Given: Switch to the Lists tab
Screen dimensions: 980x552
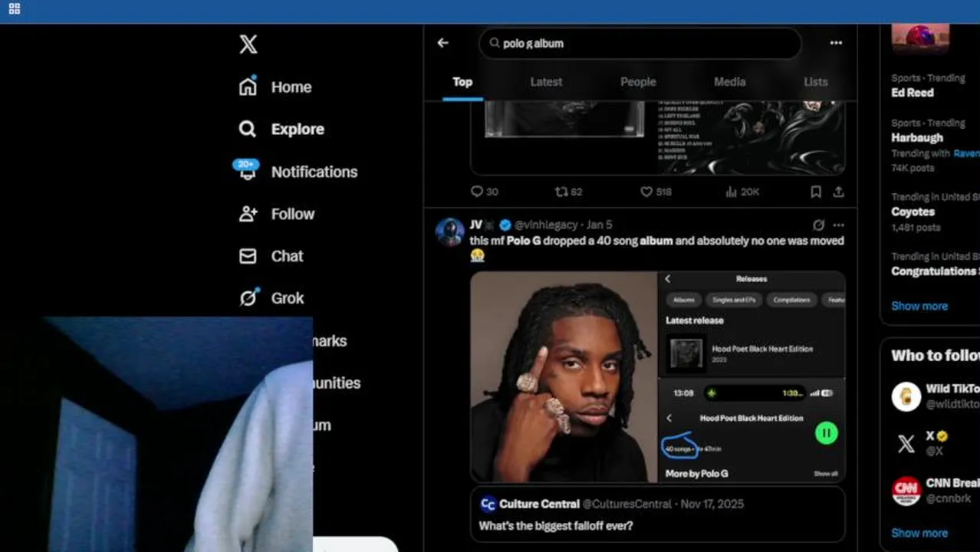Looking at the screenshot, I should pos(815,82).
